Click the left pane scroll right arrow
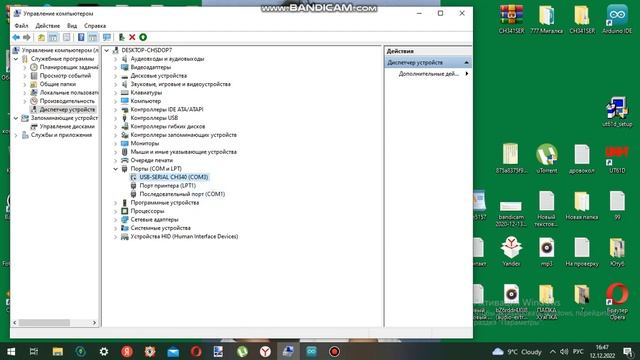Screen dimensions: 640x360 [x=94, y=322]
